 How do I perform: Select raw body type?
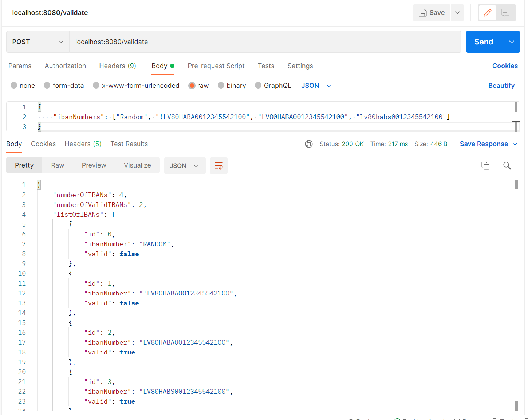198,86
